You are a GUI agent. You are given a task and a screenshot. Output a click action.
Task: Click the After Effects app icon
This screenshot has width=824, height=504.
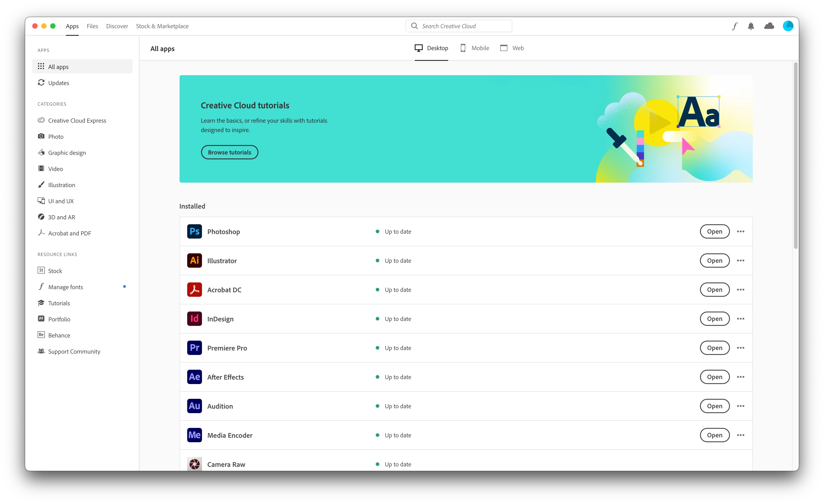click(x=194, y=377)
